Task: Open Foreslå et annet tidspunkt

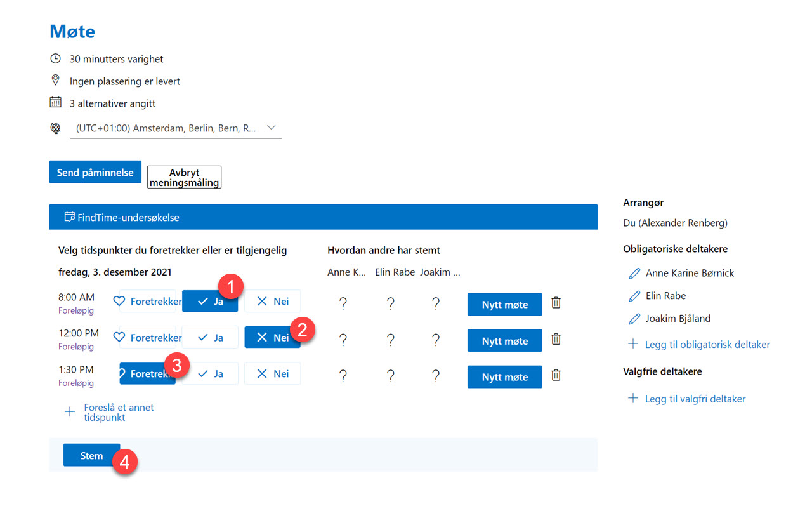Action: [x=119, y=412]
